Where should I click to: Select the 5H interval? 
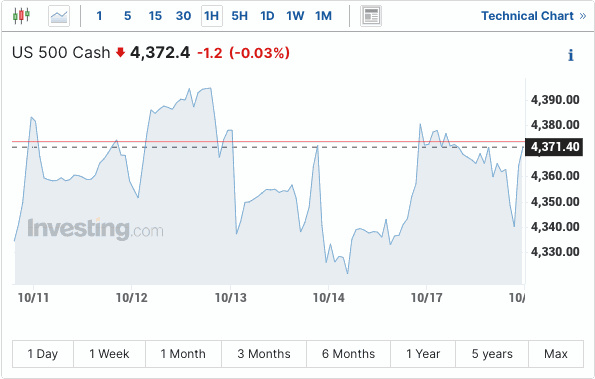239,16
